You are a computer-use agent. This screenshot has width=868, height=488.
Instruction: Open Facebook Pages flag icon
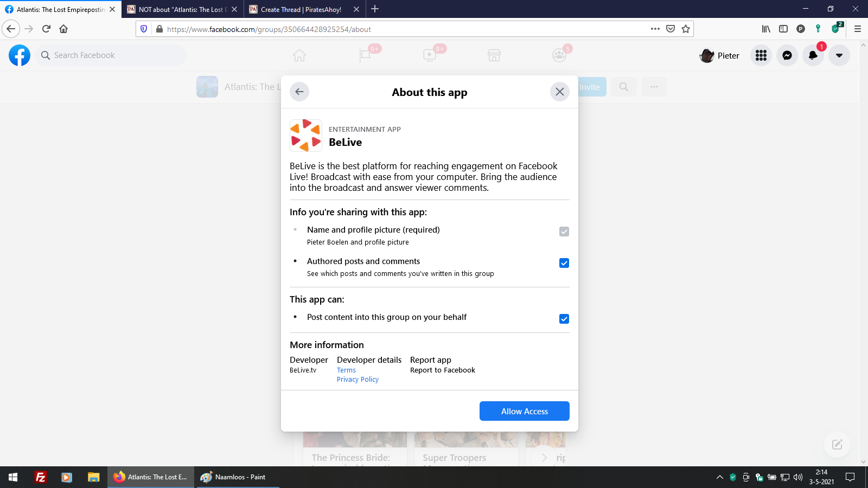[x=365, y=55]
